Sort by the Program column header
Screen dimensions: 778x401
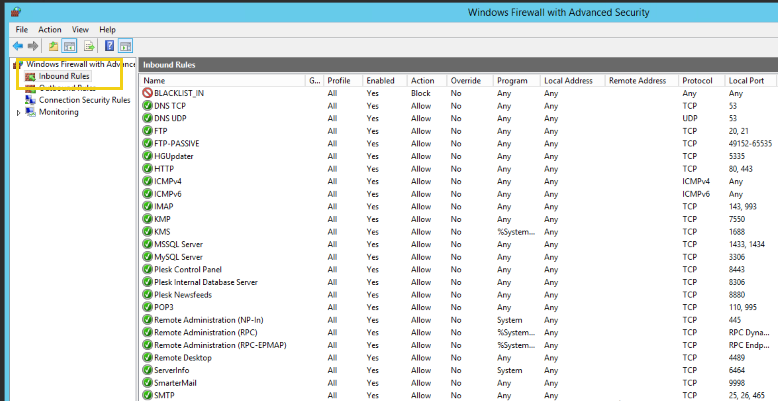point(517,80)
